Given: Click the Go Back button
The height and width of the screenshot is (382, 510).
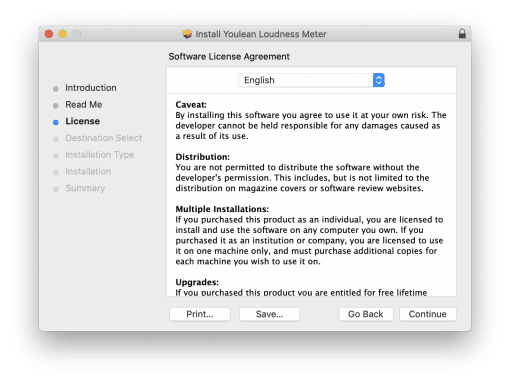Looking at the screenshot, I should pyautogui.click(x=366, y=314).
